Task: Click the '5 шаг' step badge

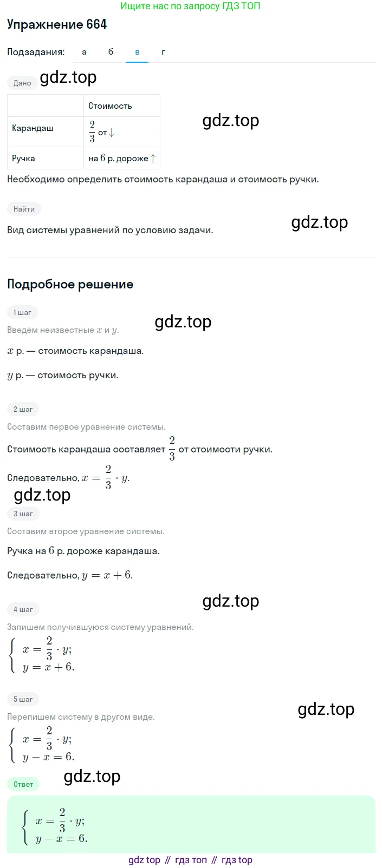Action: tap(23, 699)
